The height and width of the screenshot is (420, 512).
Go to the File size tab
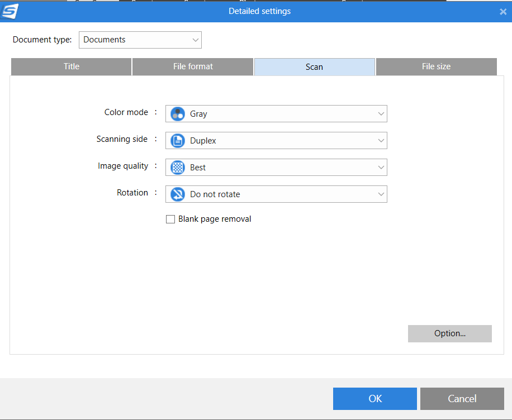436,66
